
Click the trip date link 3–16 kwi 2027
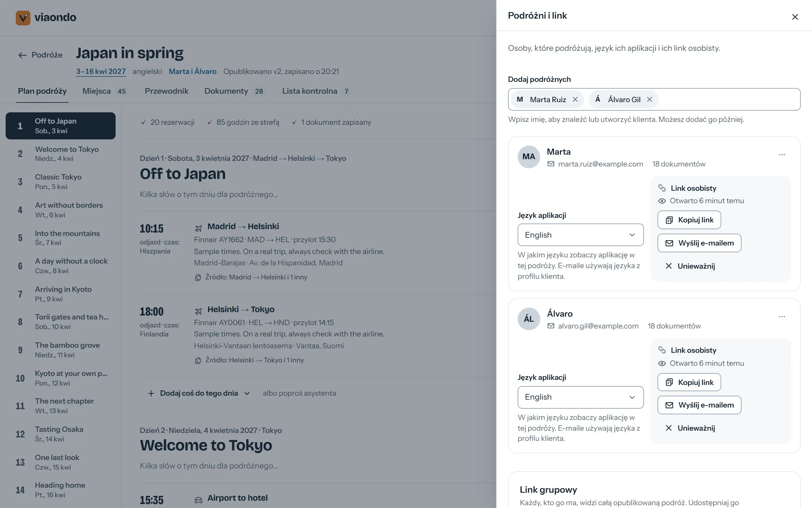pyautogui.click(x=101, y=72)
